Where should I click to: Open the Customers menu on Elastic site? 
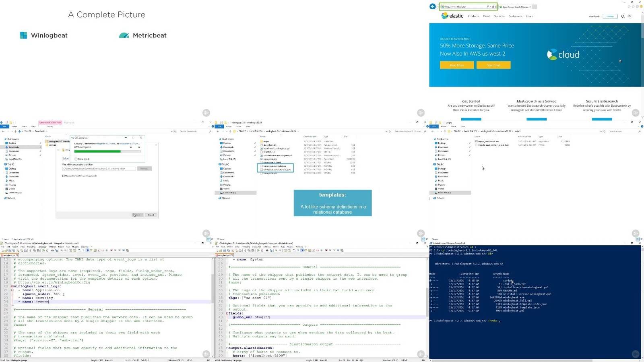pyautogui.click(x=515, y=17)
